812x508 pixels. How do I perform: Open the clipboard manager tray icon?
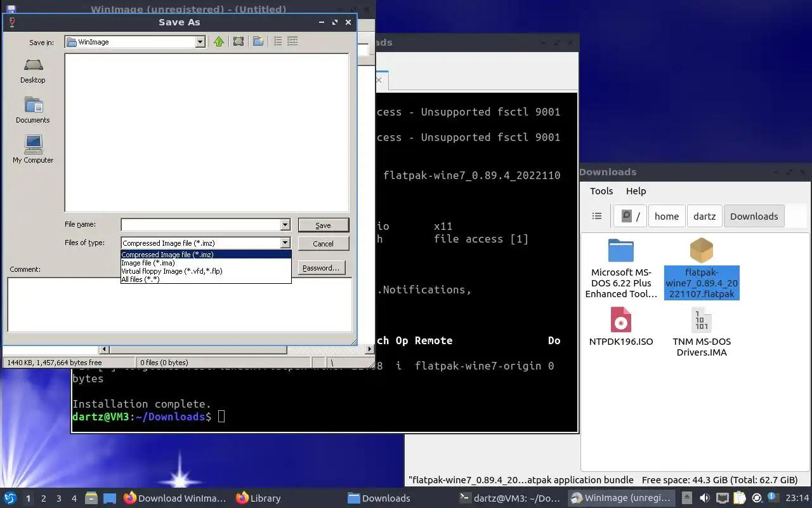(740, 498)
